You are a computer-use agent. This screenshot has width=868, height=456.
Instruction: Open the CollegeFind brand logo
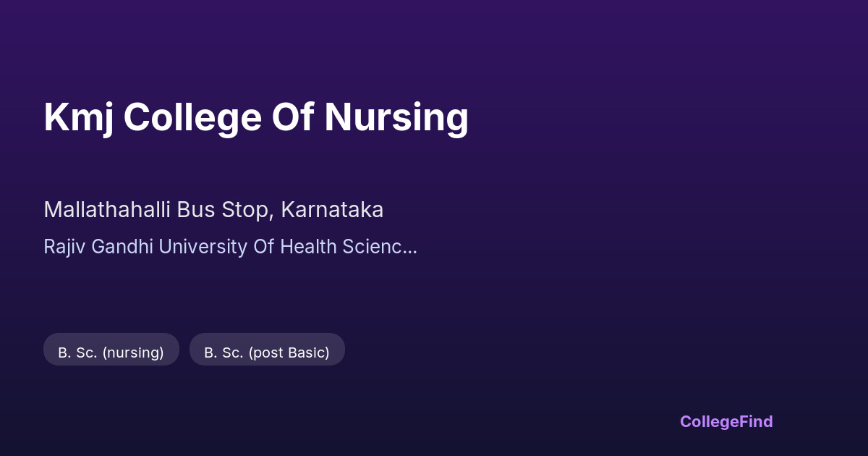click(x=726, y=421)
